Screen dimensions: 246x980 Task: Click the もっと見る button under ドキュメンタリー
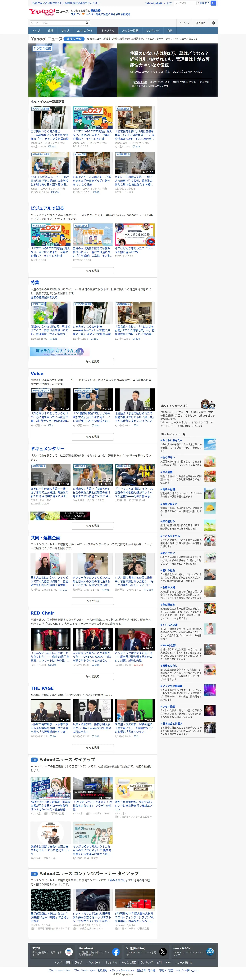click(93, 526)
